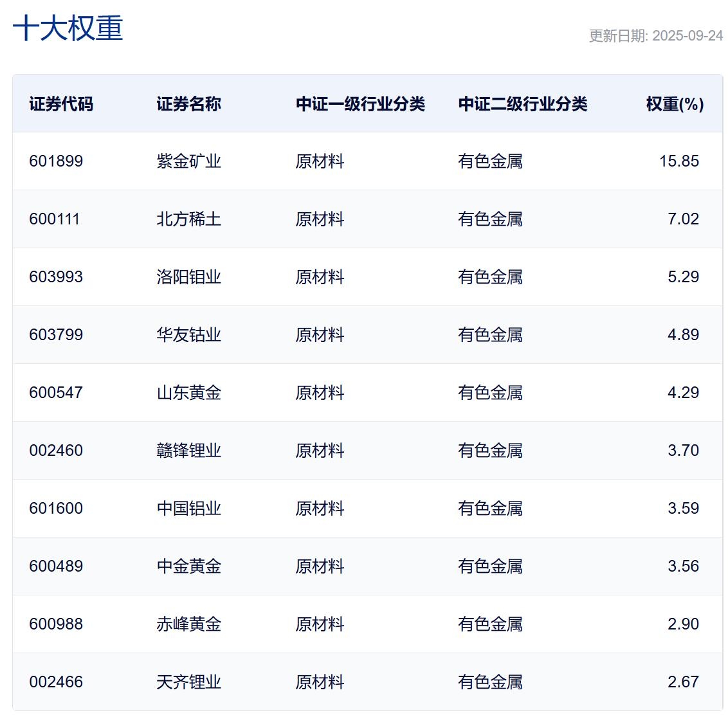Select the 山东黄金 name cell
This screenshot has width=728, height=715.
click(x=188, y=392)
